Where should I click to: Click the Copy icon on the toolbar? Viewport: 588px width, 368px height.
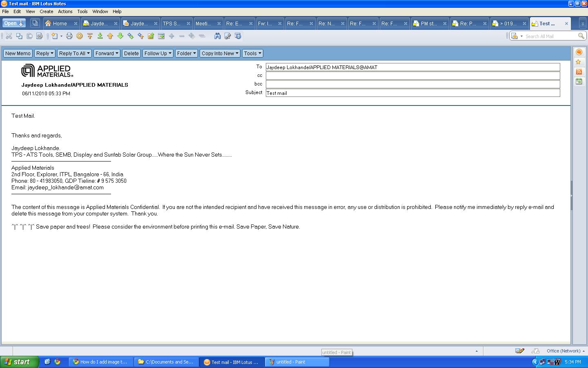(x=19, y=36)
